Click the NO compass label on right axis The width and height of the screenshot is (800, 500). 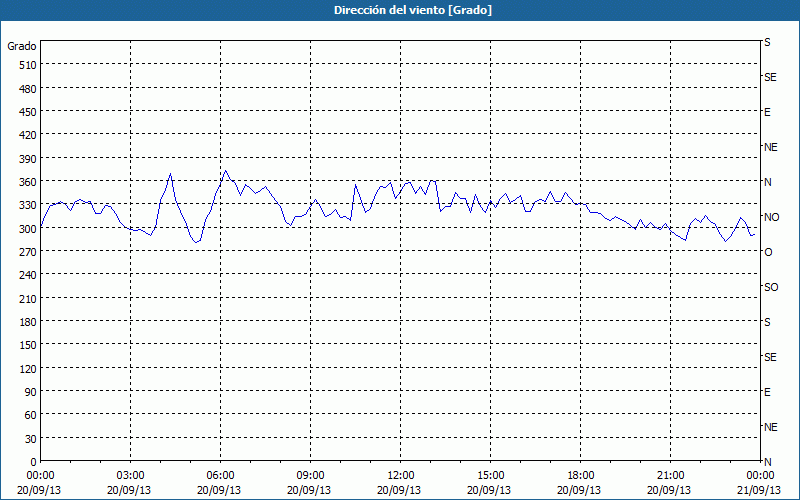click(x=772, y=217)
